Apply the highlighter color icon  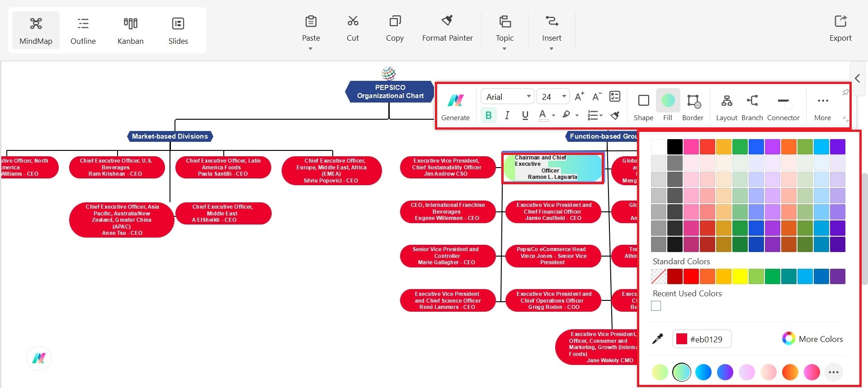click(x=566, y=115)
